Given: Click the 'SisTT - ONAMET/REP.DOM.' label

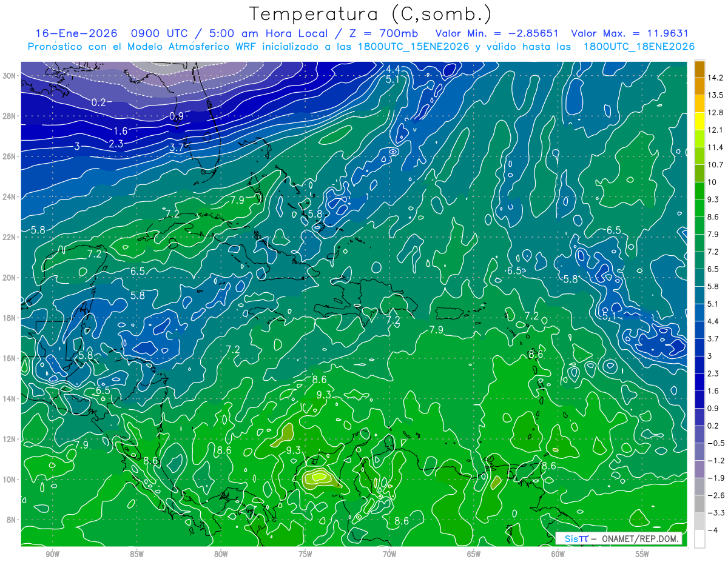Looking at the screenshot, I should (619, 538).
